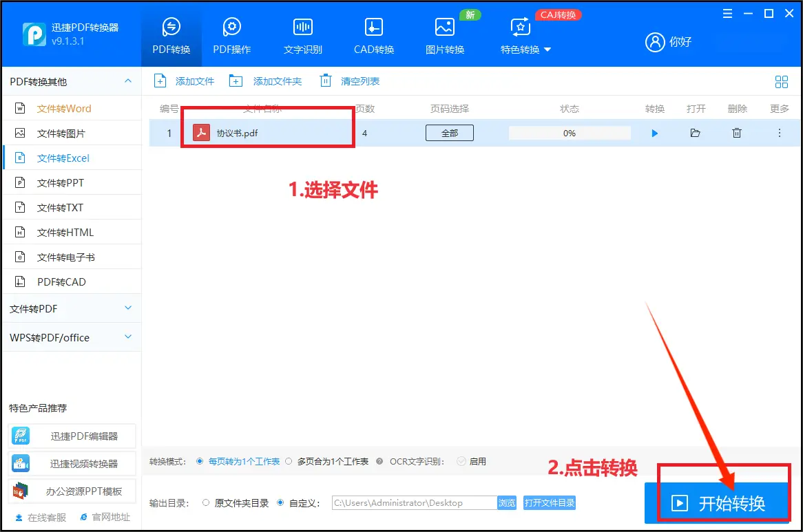Click 浏览 to browse output folder
Screen dimensions: 803x532
[x=506, y=503]
